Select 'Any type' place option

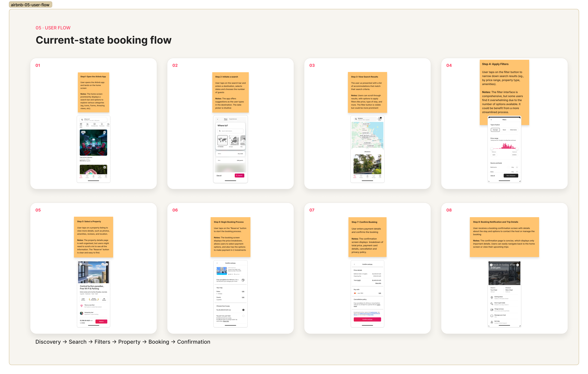point(495,130)
